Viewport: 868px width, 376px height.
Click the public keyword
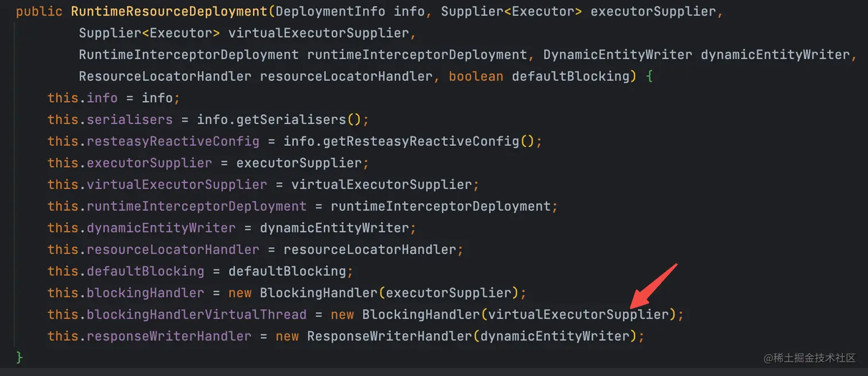40,11
